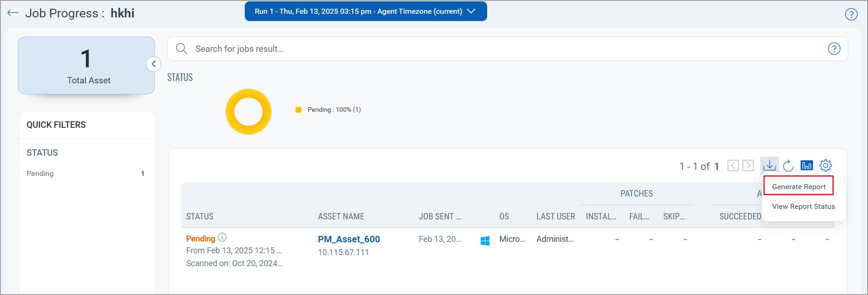Click the search bar help icon
This screenshot has width=868, height=295.
pos(834,49)
